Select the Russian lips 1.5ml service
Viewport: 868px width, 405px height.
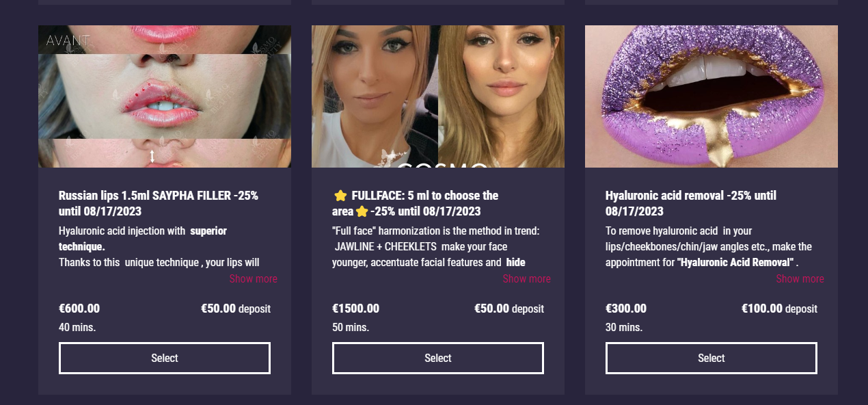(165, 358)
